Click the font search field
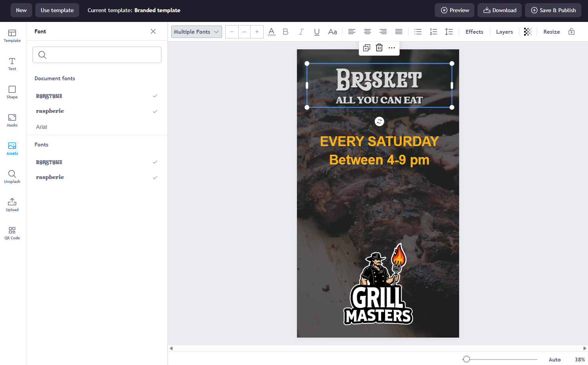The image size is (588, 365). pos(97,55)
